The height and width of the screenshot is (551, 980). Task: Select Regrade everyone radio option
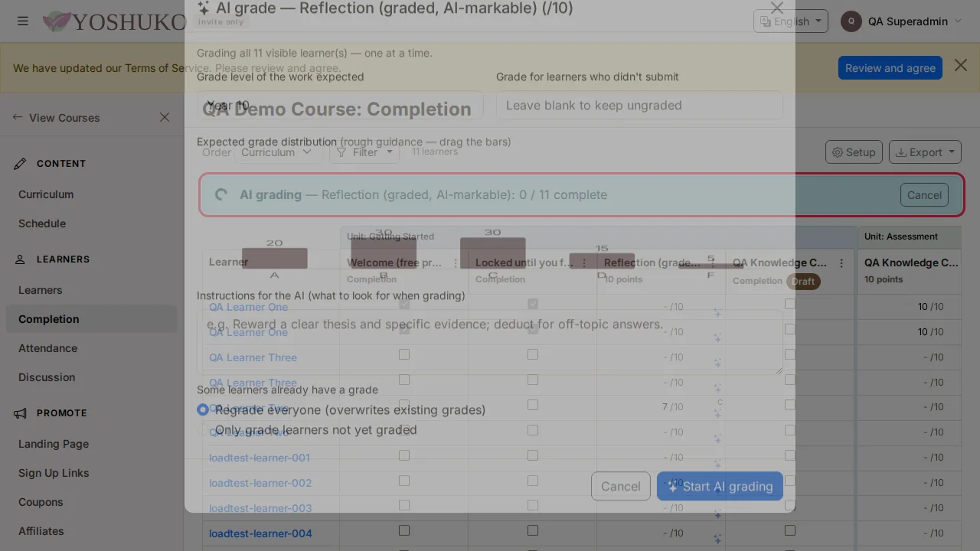[203, 409]
